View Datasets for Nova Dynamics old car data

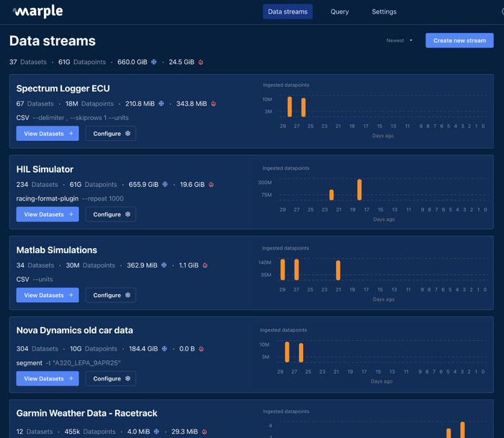coord(48,378)
